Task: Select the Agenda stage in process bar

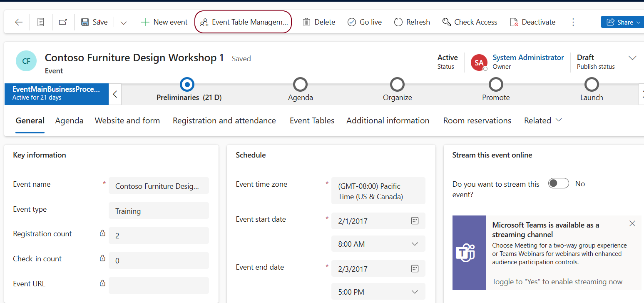Action: click(x=301, y=85)
